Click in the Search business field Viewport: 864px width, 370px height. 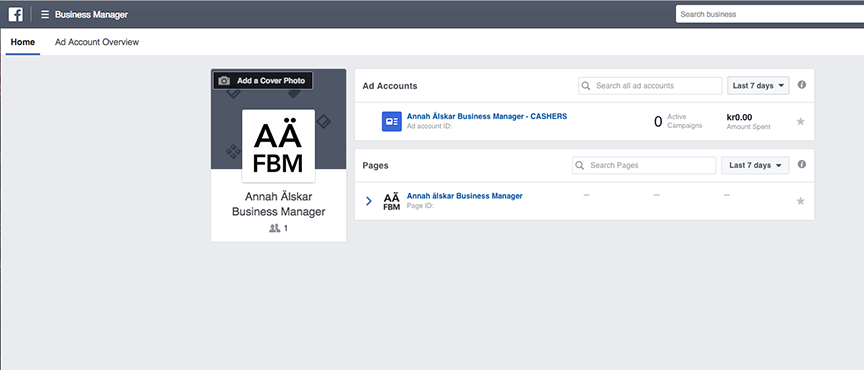click(x=770, y=14)
